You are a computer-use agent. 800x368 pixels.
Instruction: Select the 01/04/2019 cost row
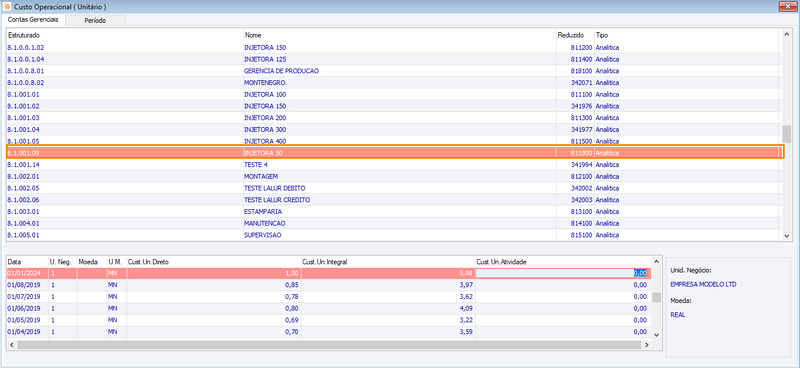(329, 332)
